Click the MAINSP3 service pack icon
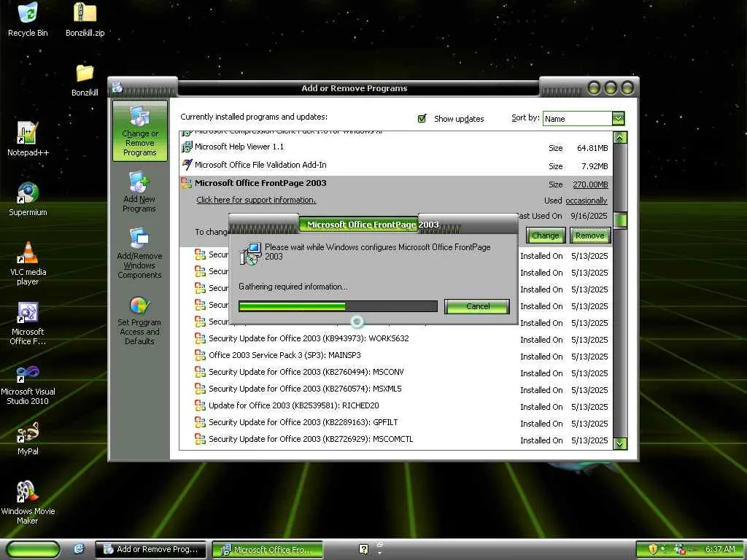747x560 pixels. 200,355
